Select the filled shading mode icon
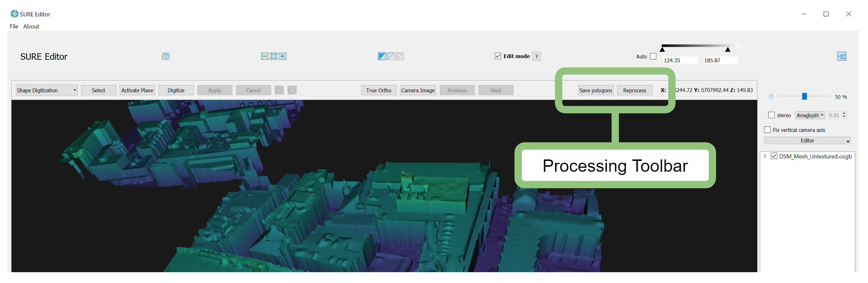The image size is (868, 283). [382, 56]
